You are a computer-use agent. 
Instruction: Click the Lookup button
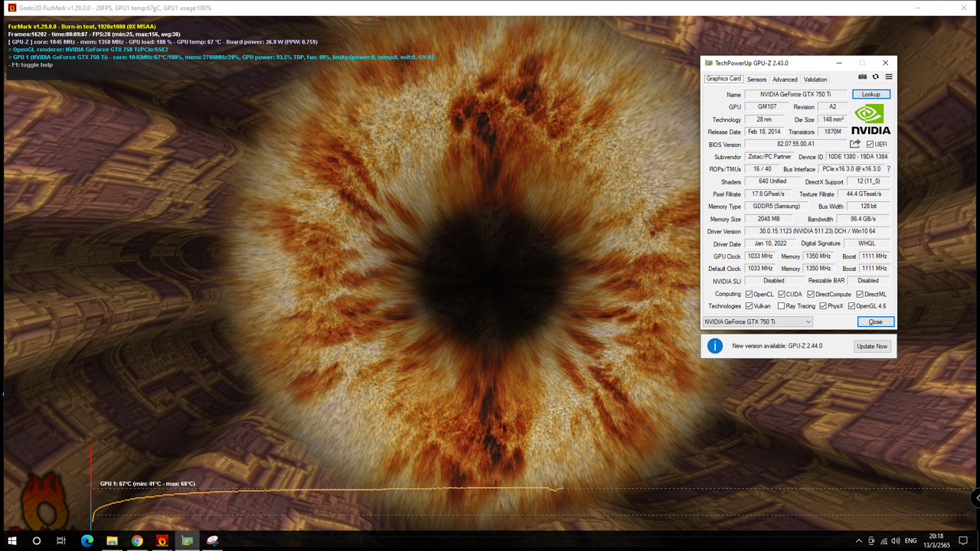pos(871,94)
